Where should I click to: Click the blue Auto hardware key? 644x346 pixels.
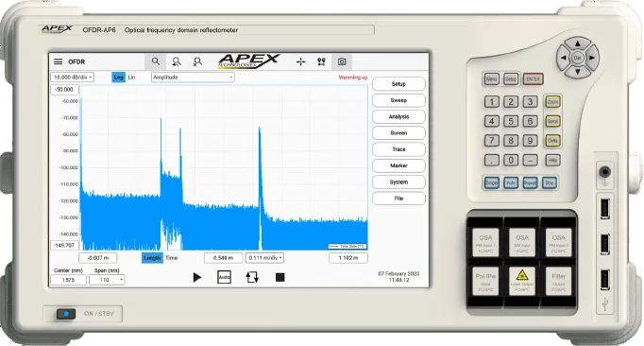511,182
